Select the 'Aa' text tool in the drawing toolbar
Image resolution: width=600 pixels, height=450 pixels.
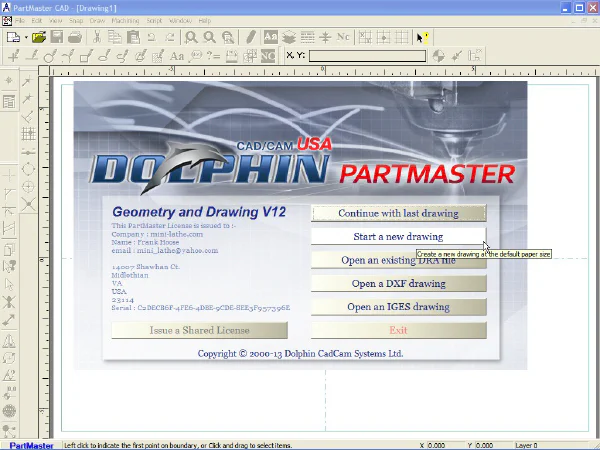point(176,56)
